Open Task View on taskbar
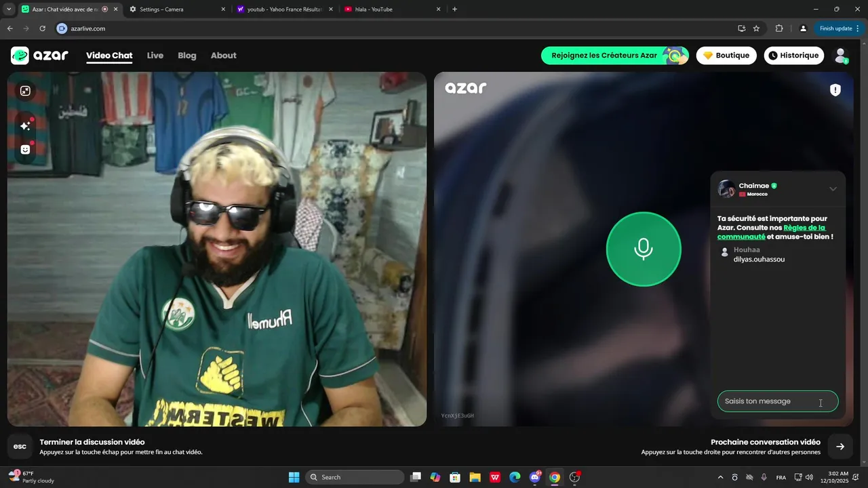This screenshot has height=488, width=868. pyautogui.click(x=416, y=477)
